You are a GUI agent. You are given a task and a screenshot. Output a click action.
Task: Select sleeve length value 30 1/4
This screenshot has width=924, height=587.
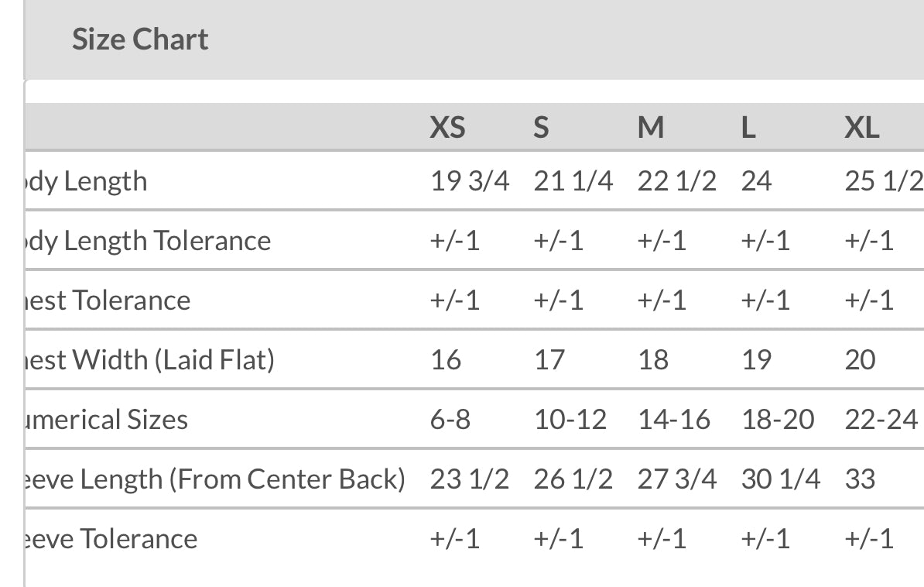coord(780,479)
